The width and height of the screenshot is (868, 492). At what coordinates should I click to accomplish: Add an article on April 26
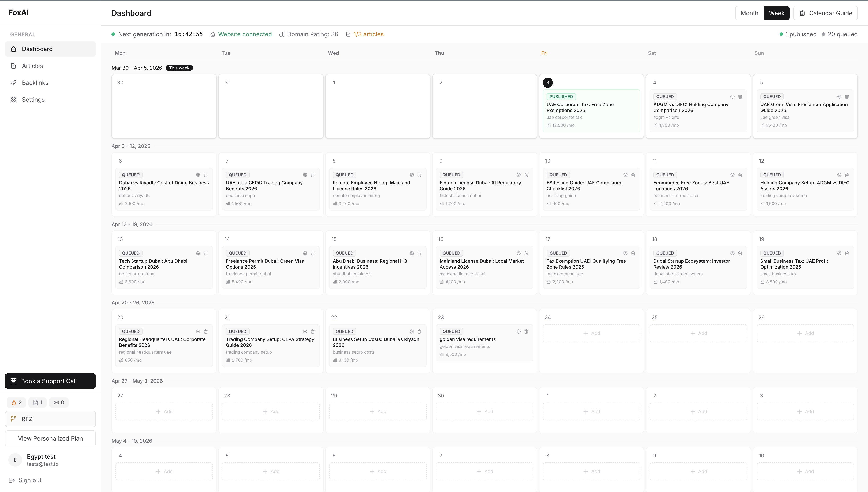(x=805, y=333)
